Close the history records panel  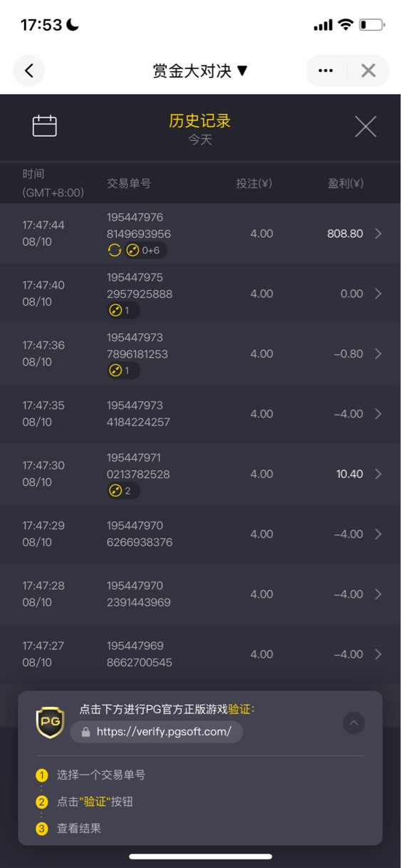point(365,127)
